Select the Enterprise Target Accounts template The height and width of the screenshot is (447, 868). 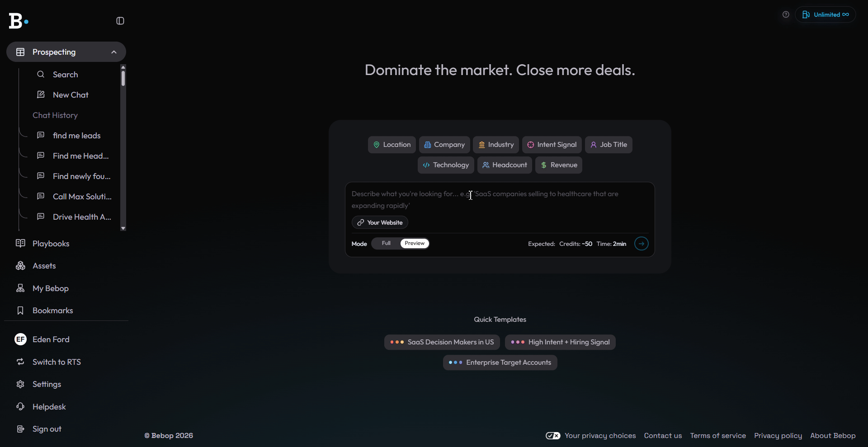500,362
